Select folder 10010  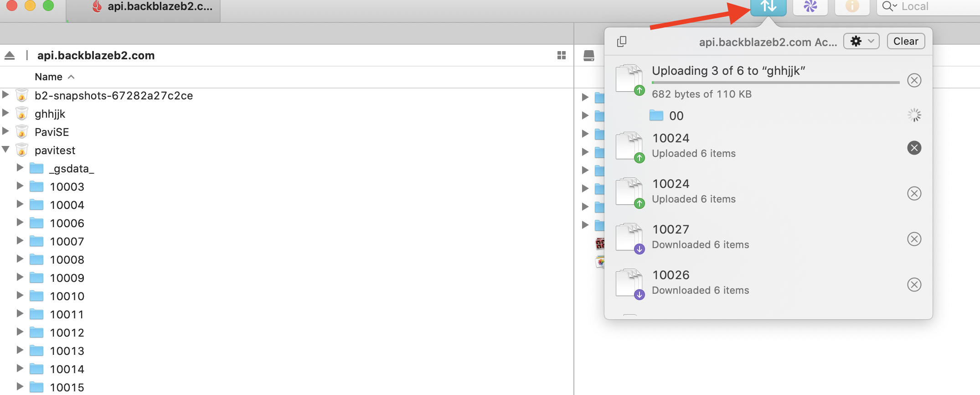coord(67,296)
